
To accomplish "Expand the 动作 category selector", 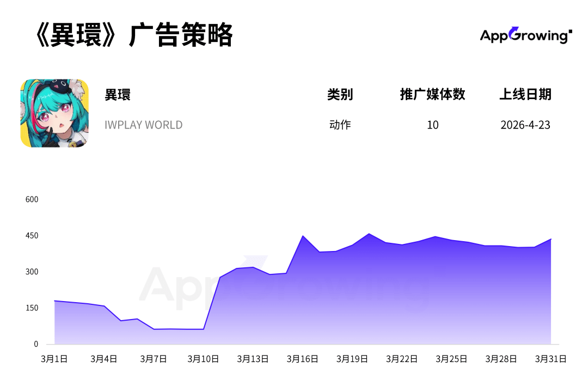I will pos(341,125).
